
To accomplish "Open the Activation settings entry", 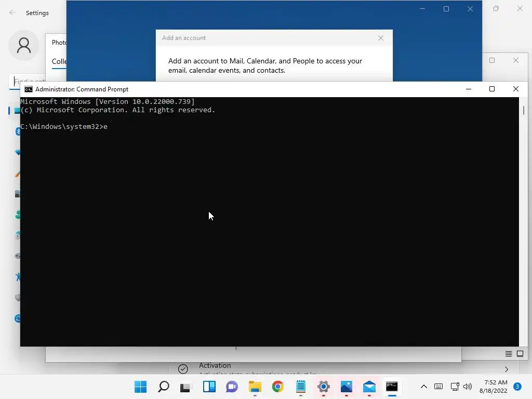I will coord(344,368).
